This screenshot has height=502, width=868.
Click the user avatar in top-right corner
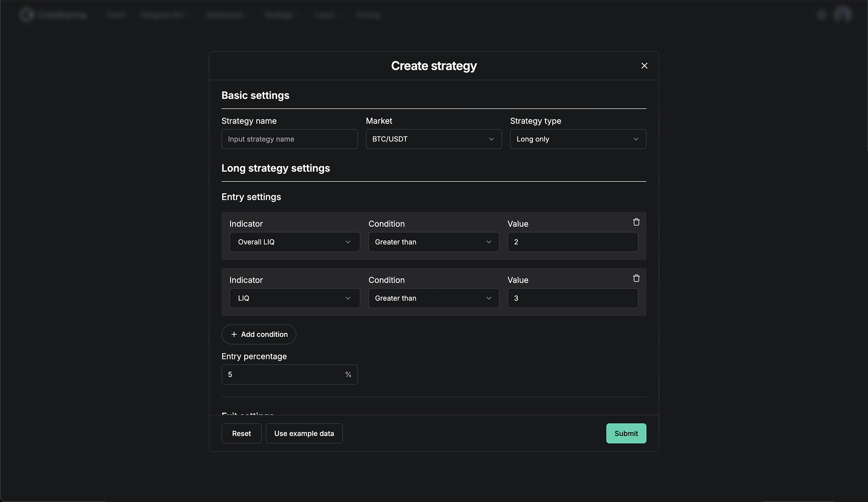click(x=842, y=15)
